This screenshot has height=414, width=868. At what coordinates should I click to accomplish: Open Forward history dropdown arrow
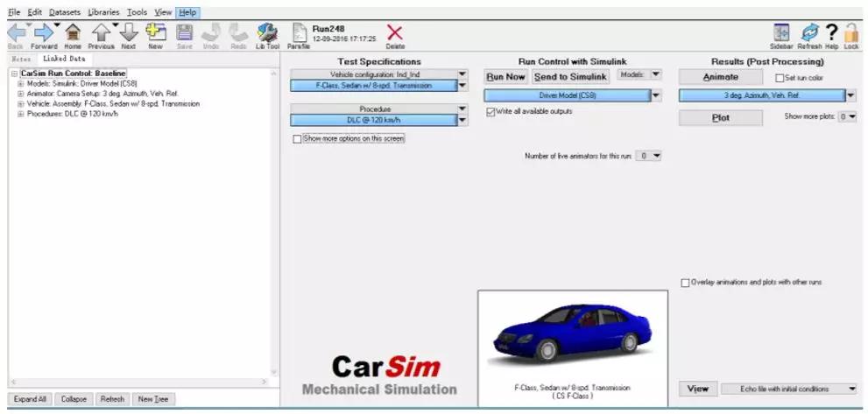point(56,25)
